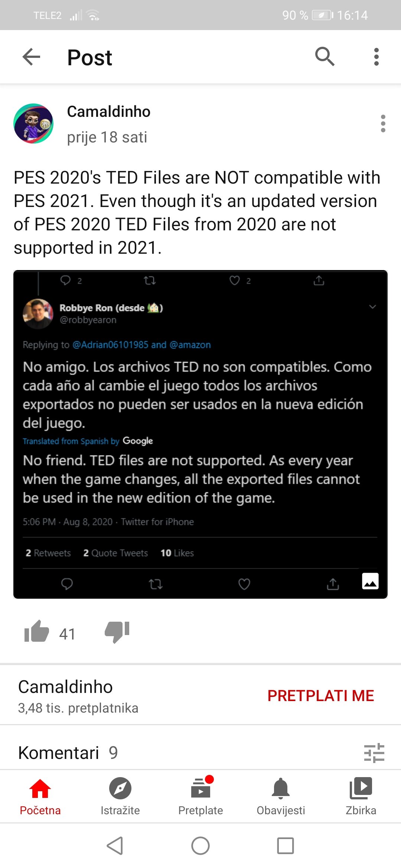
Task: Open comment sort options icon
Action: point(374,753)
